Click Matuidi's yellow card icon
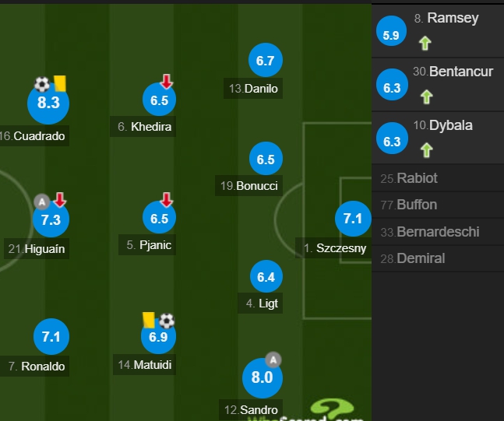This screenshot has height=421, width=504. click(149, 320)
